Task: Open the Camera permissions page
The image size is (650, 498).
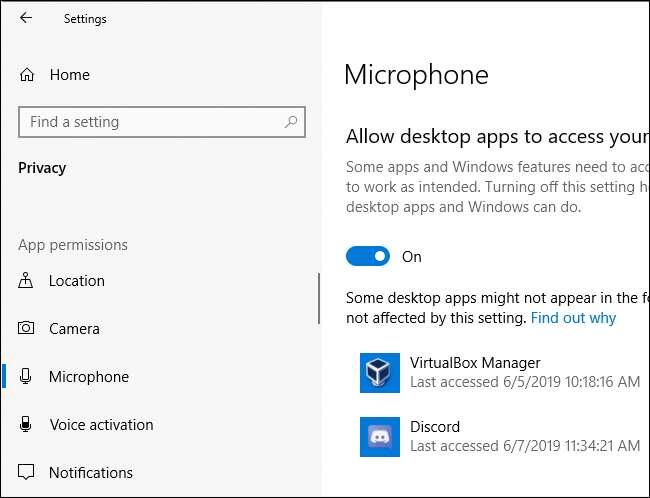Action: pyautogui.click(x=74, y=329)
